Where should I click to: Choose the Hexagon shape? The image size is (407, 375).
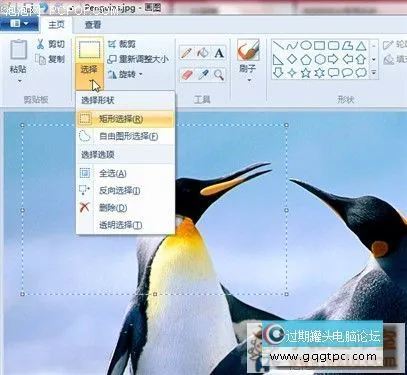[x=319, y=59]
